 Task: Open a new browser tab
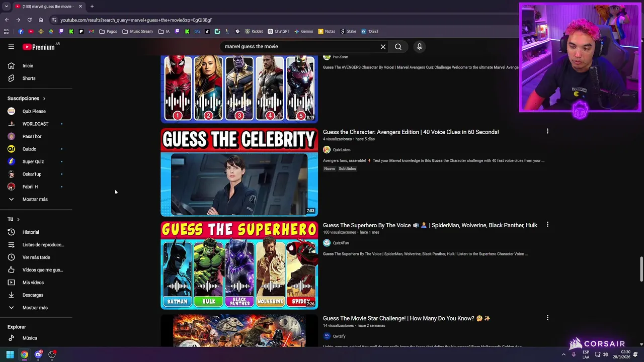(x=92, y=7)
